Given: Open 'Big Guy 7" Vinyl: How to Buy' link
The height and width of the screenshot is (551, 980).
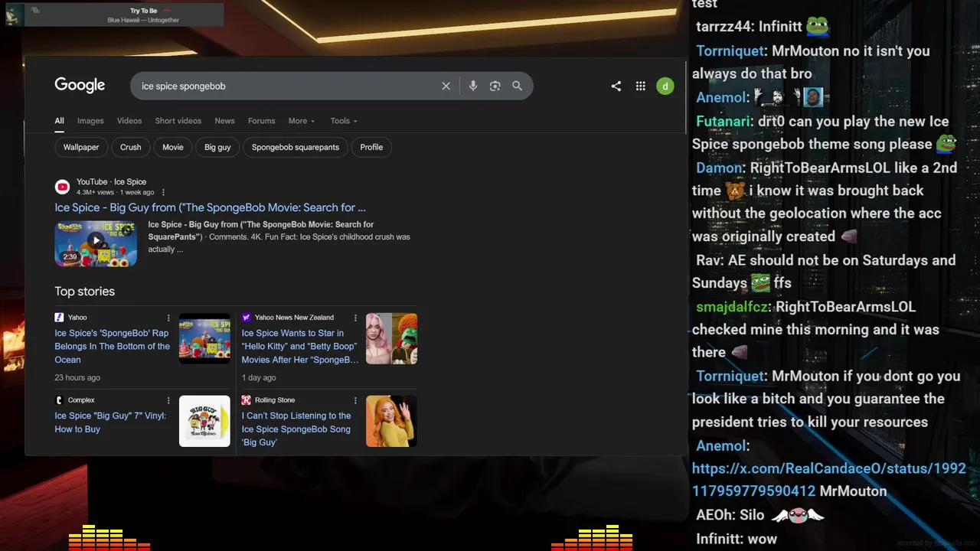Looking at the screenshot, I should 110,422.
